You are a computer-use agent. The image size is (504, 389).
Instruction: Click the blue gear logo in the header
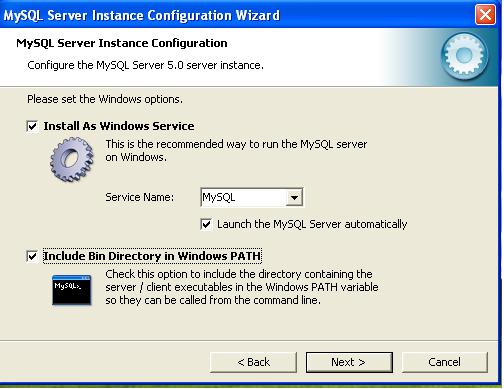pos(464,56)
